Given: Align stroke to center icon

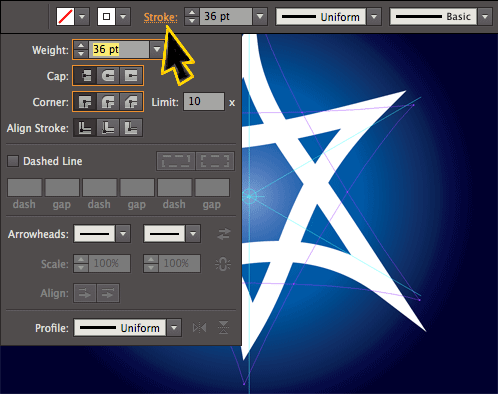Looking at the screenshot, I should tap(85, 128).
